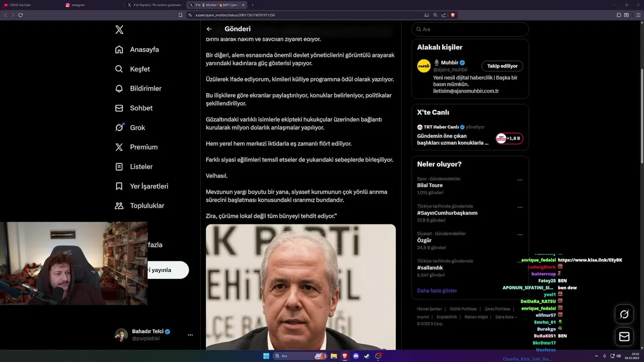This screenshot has width=644, height=362.
Task: Open the browser hamburger menu
Action: coord(638,15)
